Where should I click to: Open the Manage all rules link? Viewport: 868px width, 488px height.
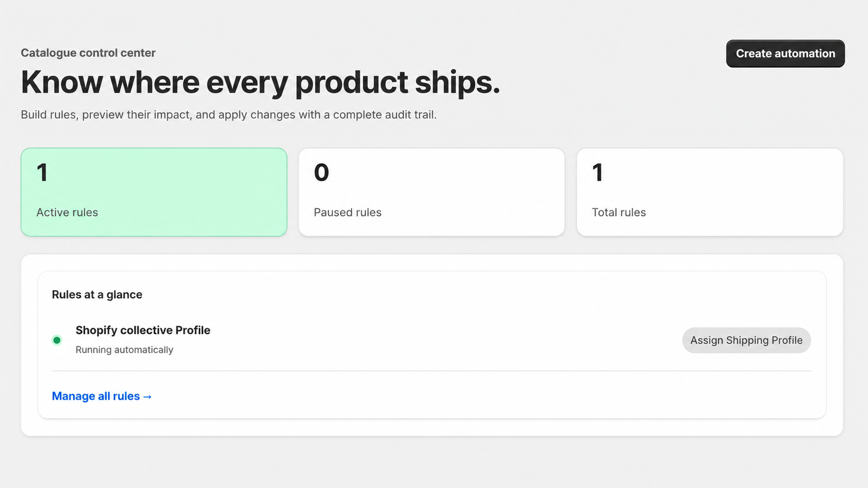(x=101, y=396)
